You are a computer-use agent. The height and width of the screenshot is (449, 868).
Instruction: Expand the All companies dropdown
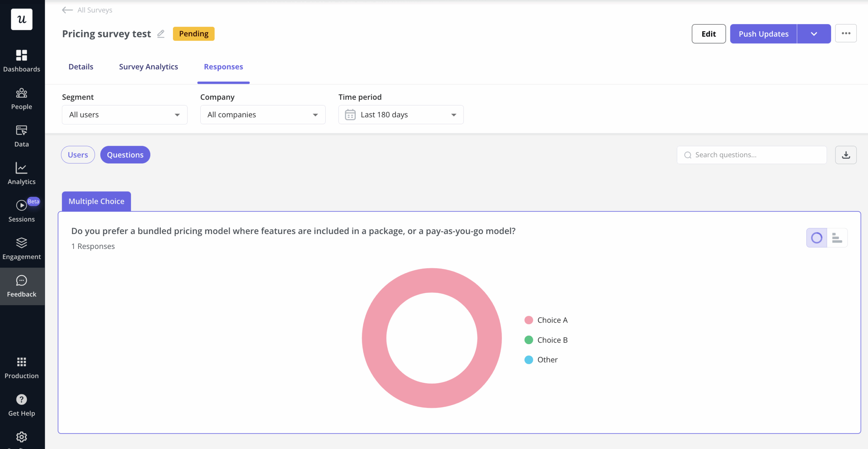pyautogui.click(x=263, y=115)
